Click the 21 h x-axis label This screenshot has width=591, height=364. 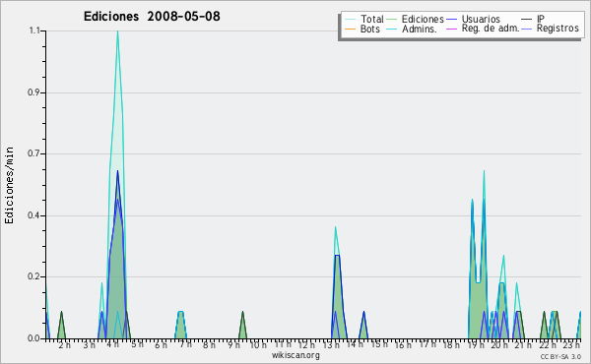pos(524,344)
